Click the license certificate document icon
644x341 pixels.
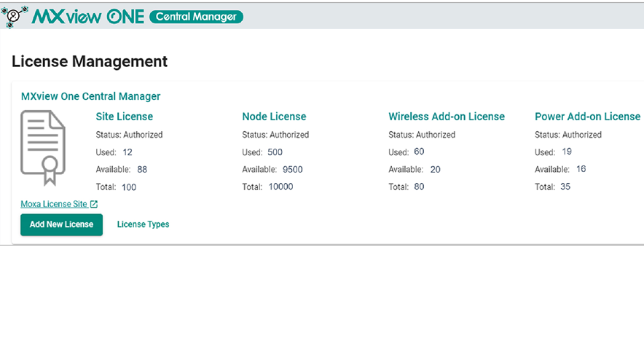(43, 148)
